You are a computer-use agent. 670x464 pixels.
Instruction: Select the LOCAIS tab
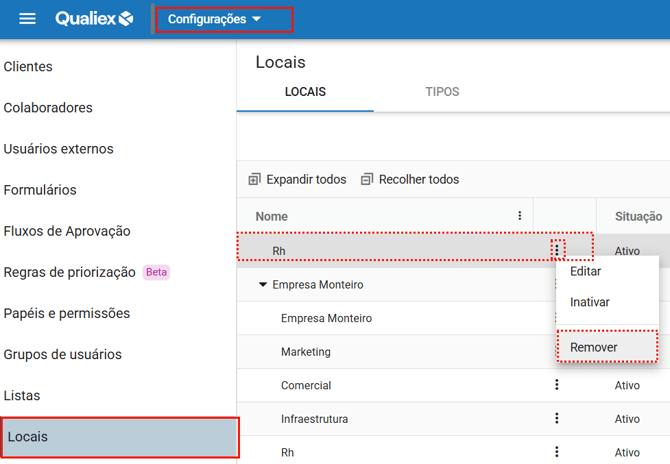point(305,92)
